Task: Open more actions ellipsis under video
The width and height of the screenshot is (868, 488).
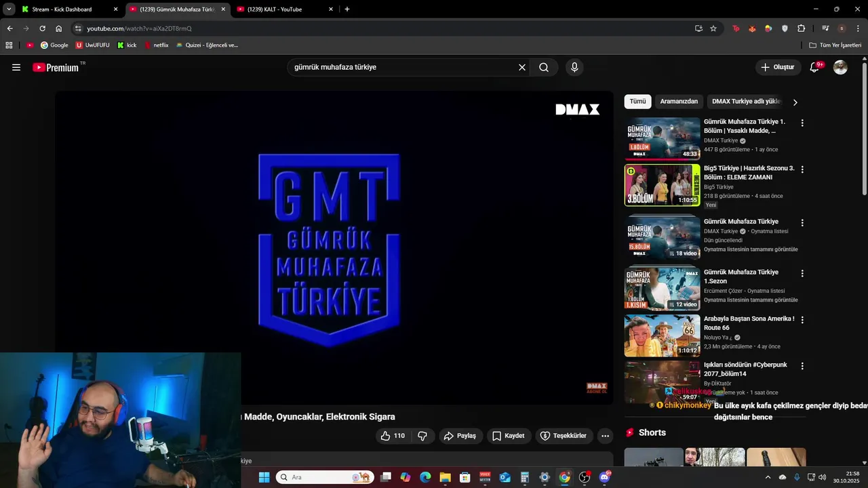Action: [x=606, y=436]
